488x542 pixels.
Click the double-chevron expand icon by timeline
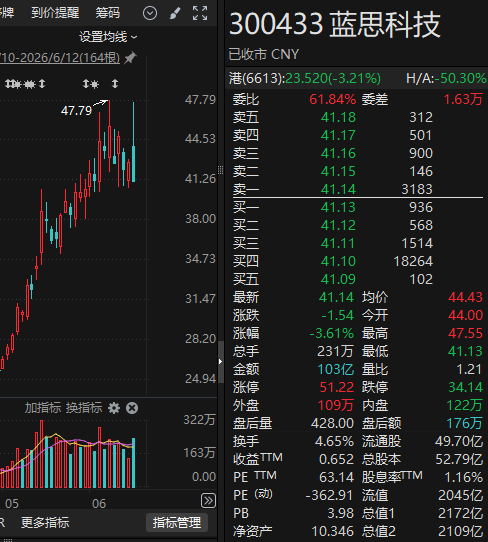click(208, 501)
